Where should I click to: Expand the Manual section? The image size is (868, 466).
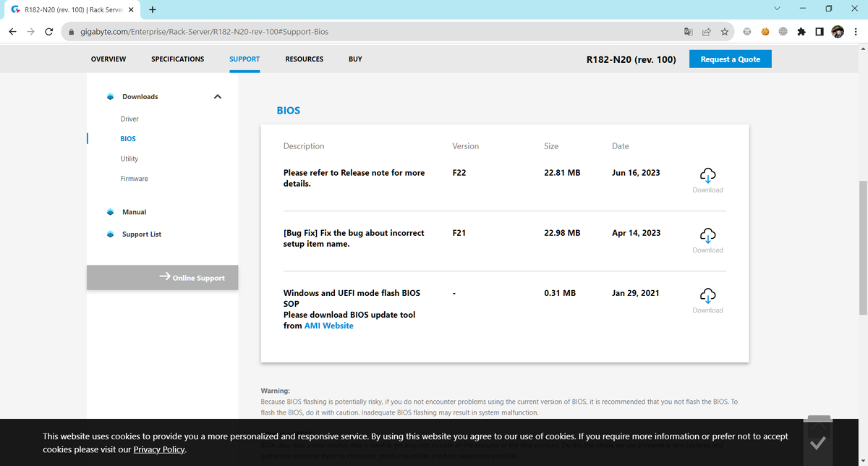134,212
